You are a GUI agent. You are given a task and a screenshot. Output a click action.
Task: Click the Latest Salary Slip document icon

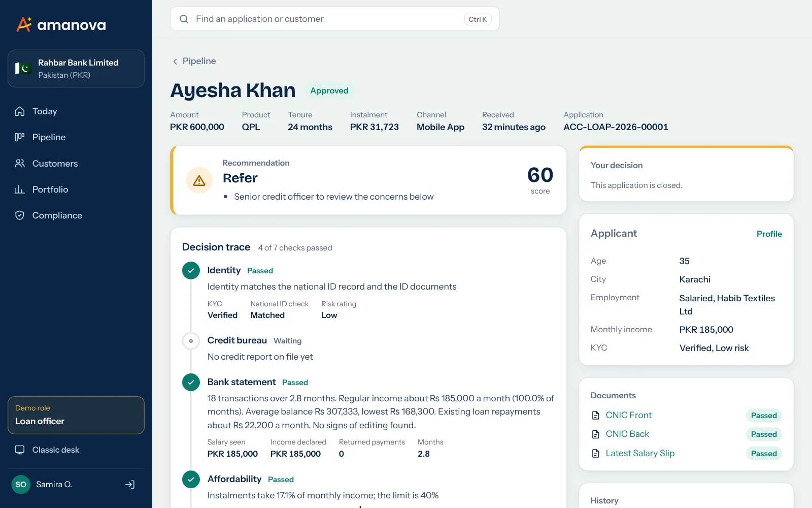pos(596,454)
